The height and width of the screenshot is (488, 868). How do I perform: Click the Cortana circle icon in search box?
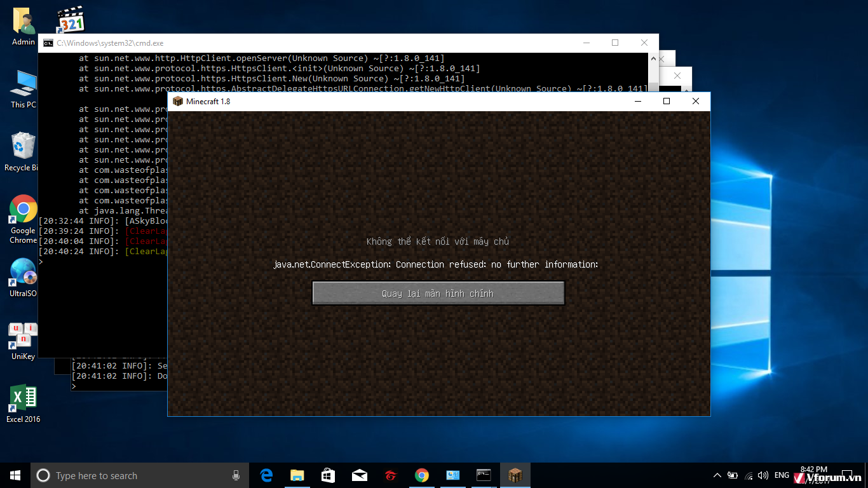(x=43, y=475)
